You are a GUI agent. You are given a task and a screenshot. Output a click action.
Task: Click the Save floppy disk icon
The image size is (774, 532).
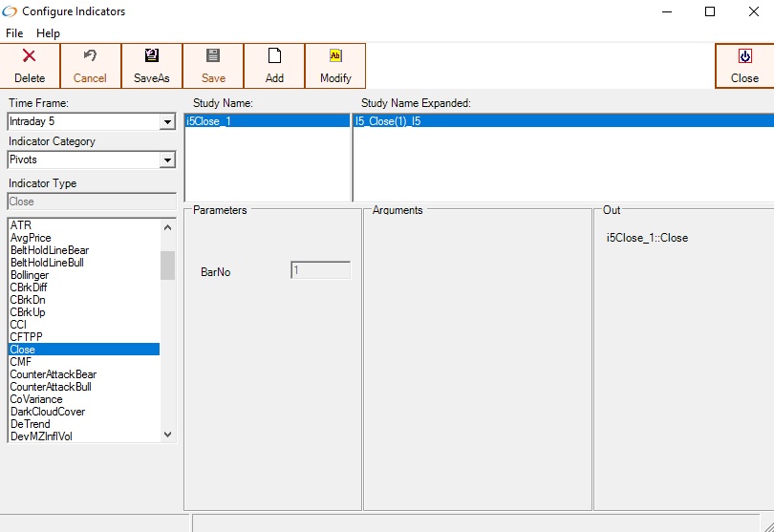213,56
